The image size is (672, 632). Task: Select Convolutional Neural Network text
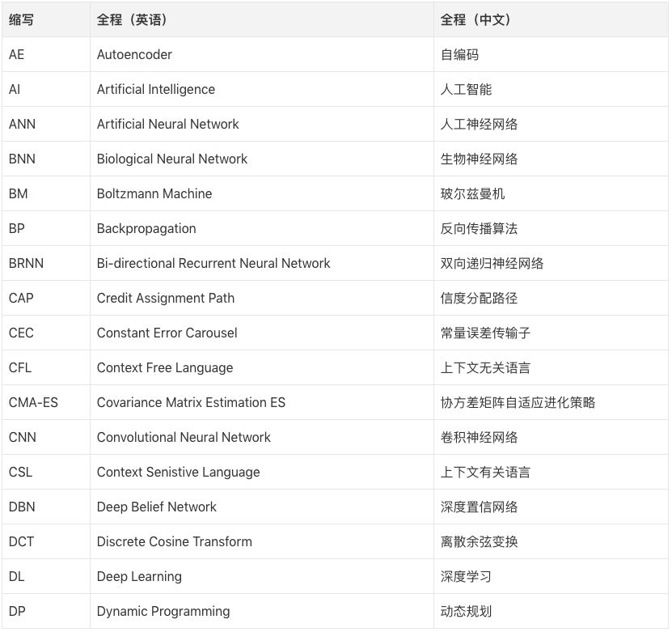pos(184,437)
